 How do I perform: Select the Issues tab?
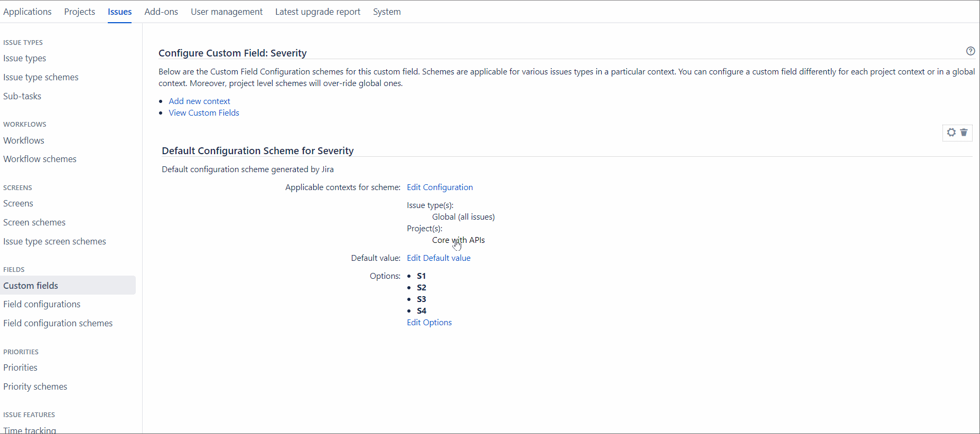[119, 11]
